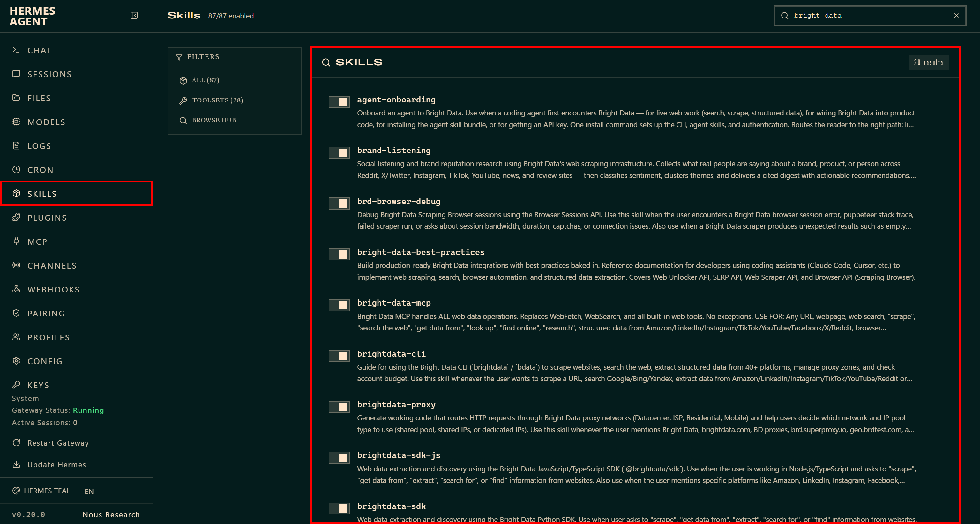Image resolution: width=980 pixels, height=524 pixels.
Task: Click the Profiles people icon
Action: point(16,337)
